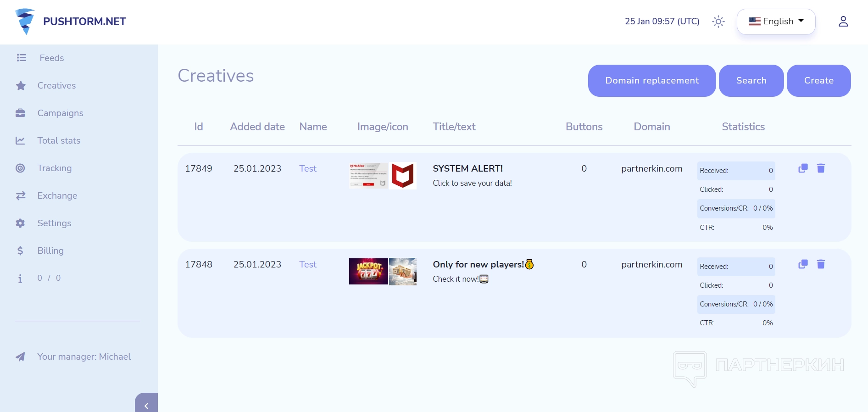
Task: Click the Title/text column header
Action: [x=454, y=127]
